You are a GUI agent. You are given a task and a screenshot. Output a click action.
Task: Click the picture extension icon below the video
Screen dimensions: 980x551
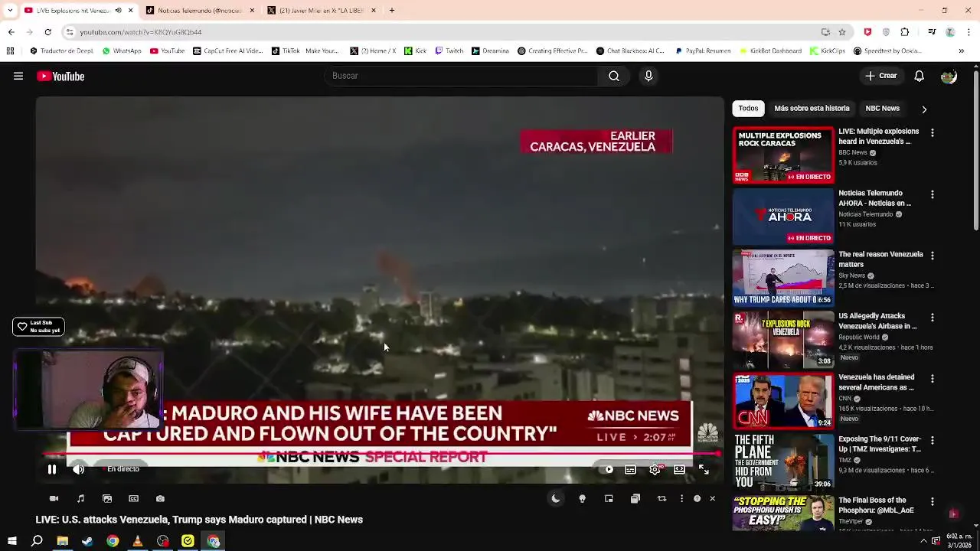pos(107,498)
